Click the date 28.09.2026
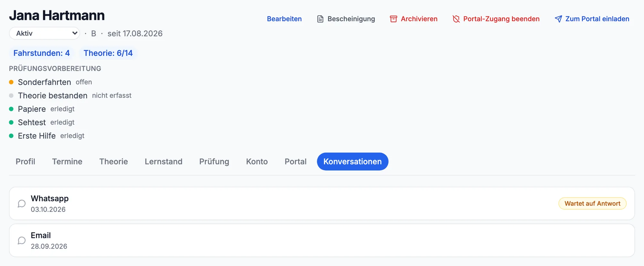The image size is (644, 266). pyautogui.click(x=49, y=246)
